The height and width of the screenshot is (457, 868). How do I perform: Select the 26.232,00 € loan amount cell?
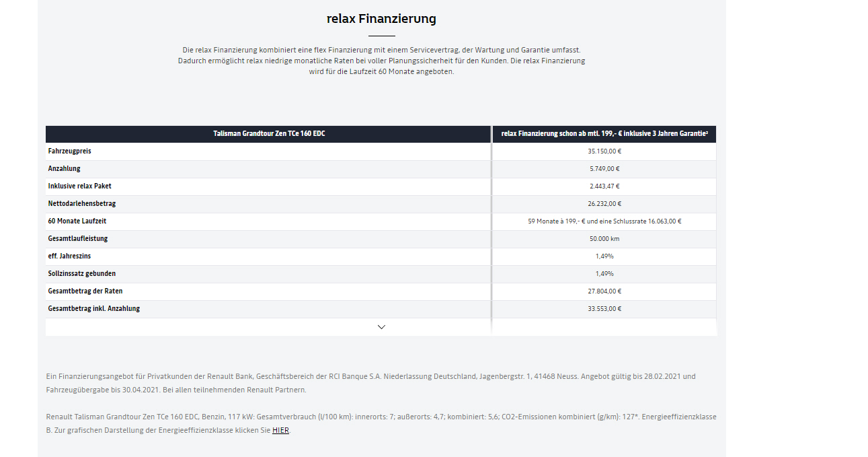click(604, 204)
